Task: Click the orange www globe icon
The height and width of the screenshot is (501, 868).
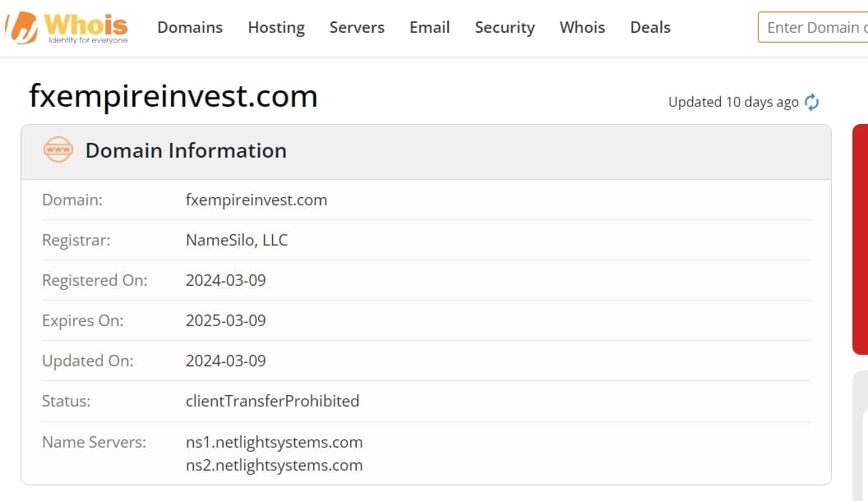Action: tap(58, 149)
